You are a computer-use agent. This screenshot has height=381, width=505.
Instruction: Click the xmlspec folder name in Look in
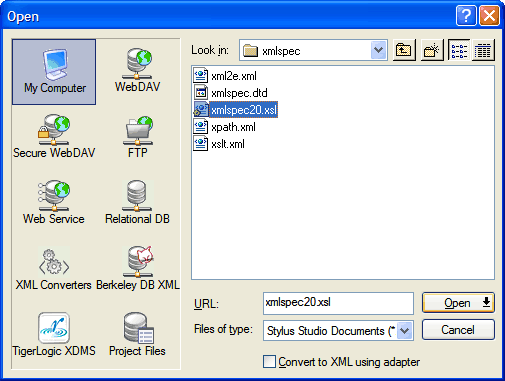click(281, 51)
